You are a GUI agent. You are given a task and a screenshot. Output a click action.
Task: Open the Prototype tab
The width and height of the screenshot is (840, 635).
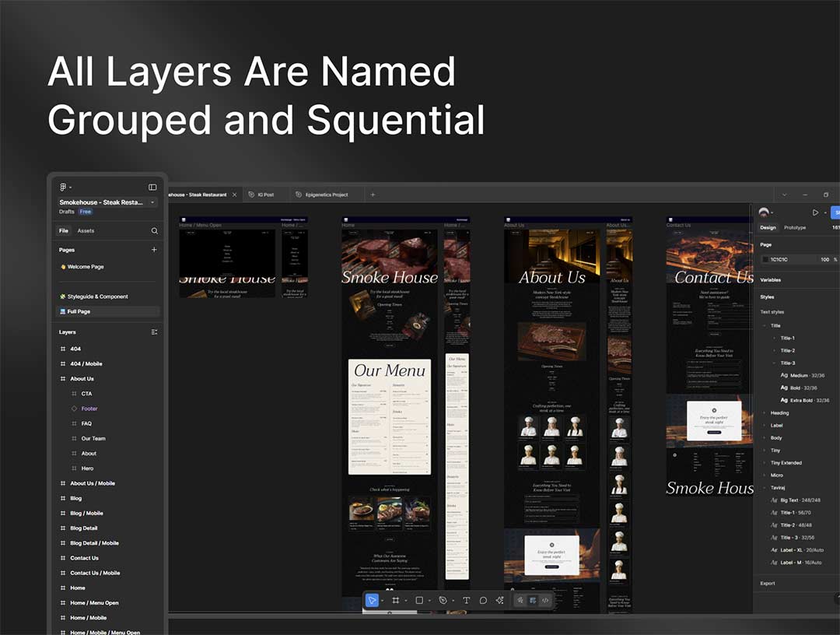pyautogui.click(x=795, y=227)
